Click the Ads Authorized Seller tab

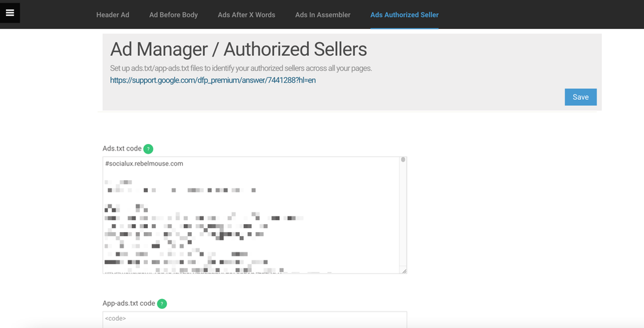pos(404,14)
